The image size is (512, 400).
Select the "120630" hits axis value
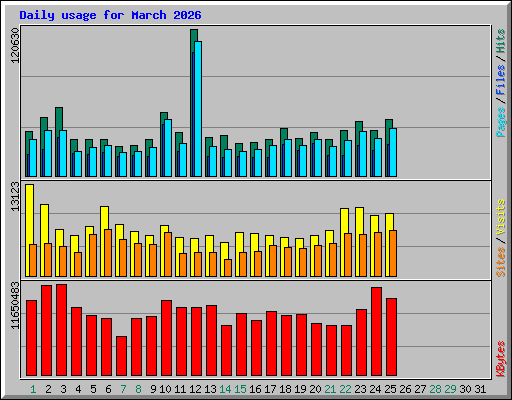(x=15, y=45)
